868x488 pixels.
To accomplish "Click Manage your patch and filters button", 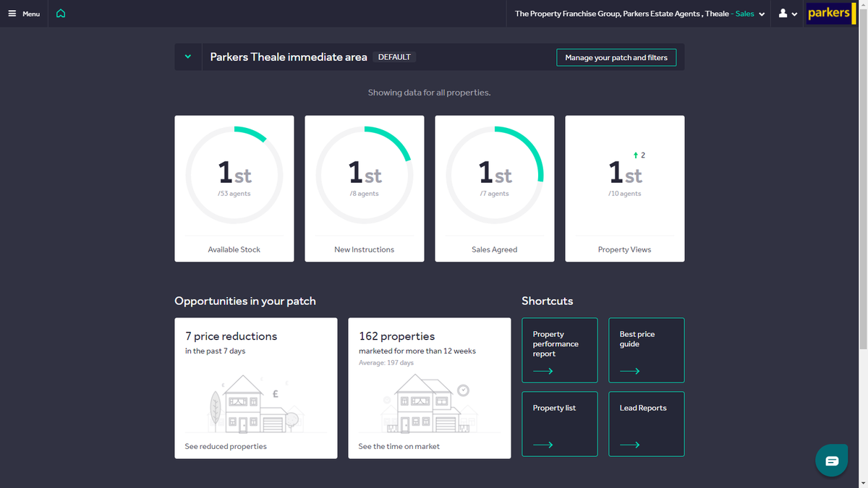I will 616,57.
